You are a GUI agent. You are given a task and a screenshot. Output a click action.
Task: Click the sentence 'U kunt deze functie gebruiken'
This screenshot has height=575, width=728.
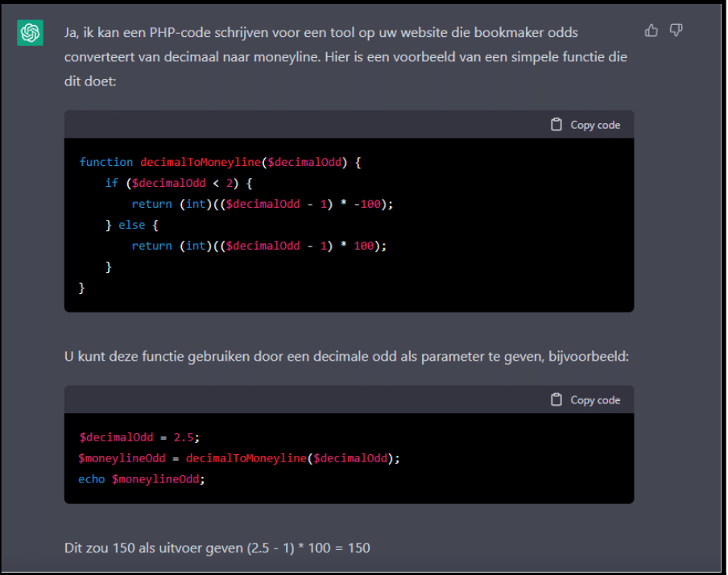pos(346,357)
